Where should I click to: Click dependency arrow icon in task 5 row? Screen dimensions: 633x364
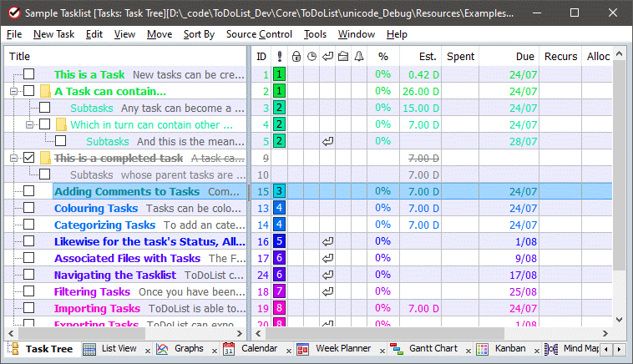(327, 141)
